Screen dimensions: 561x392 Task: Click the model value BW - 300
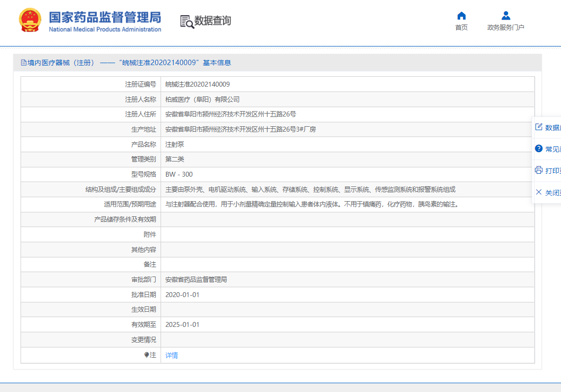(x=179, y=174)
